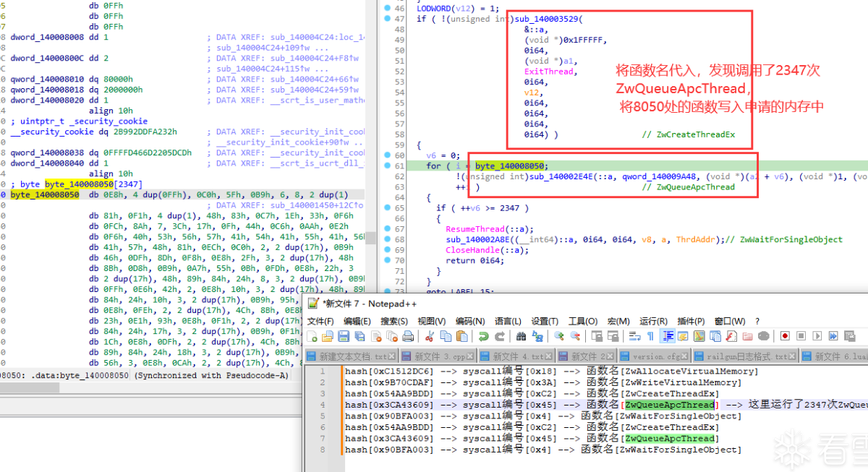The width and height of the screenshot is (868, 472).
Task: Click the Paste icon in Notepad++ toolbar
Action: pos(461,335)
